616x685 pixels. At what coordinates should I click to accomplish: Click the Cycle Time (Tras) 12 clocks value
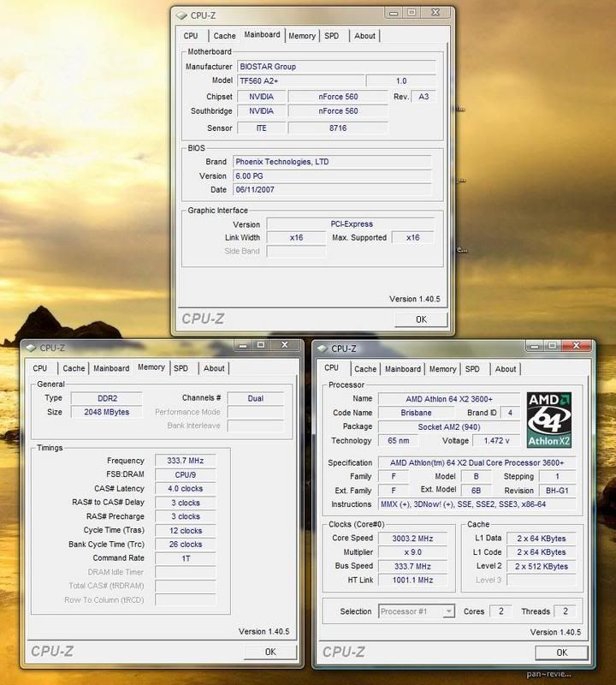pos(186,531)
